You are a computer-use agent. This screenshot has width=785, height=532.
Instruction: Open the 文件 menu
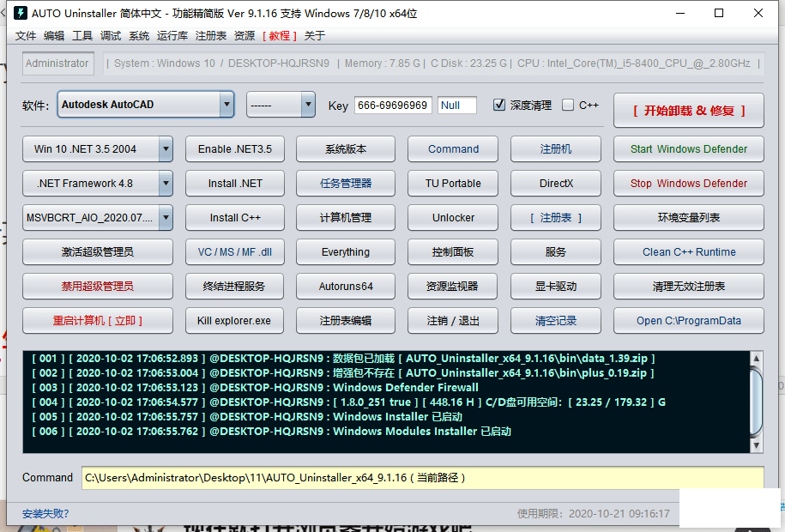click(x=26, y=36)
